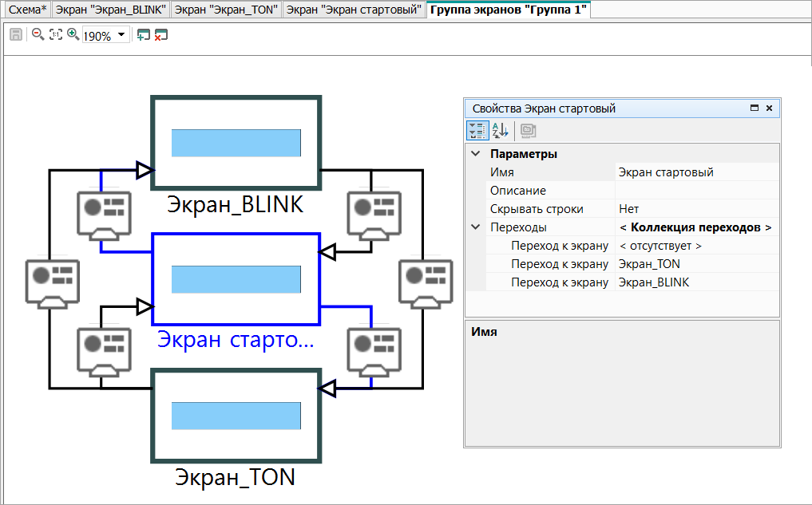The width and height of the screenshot is (812, 505).
Task: Toggle categorized view in the properties panel
Action: [477, 131]
